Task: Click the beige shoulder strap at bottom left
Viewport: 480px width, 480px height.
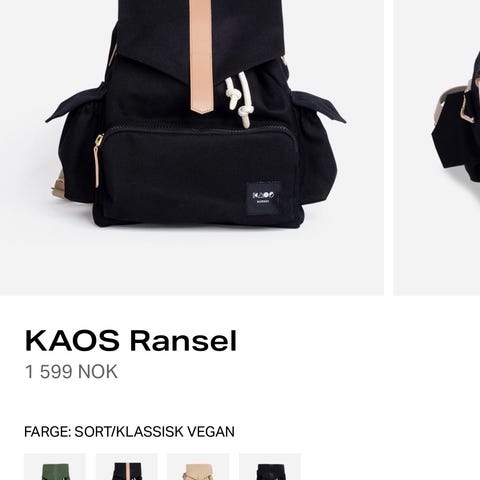Action: 57,187
